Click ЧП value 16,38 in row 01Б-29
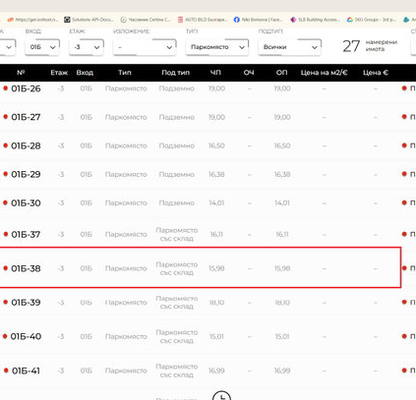416x400 pixels. click(217, 174)
